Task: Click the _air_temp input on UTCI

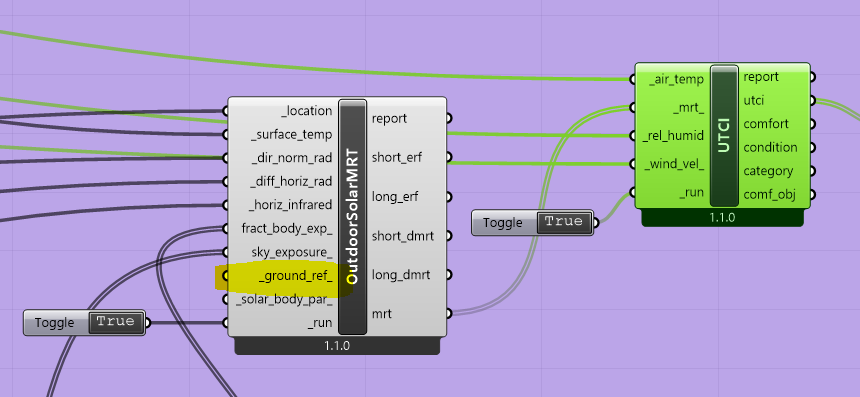Action: pos(676,80)
